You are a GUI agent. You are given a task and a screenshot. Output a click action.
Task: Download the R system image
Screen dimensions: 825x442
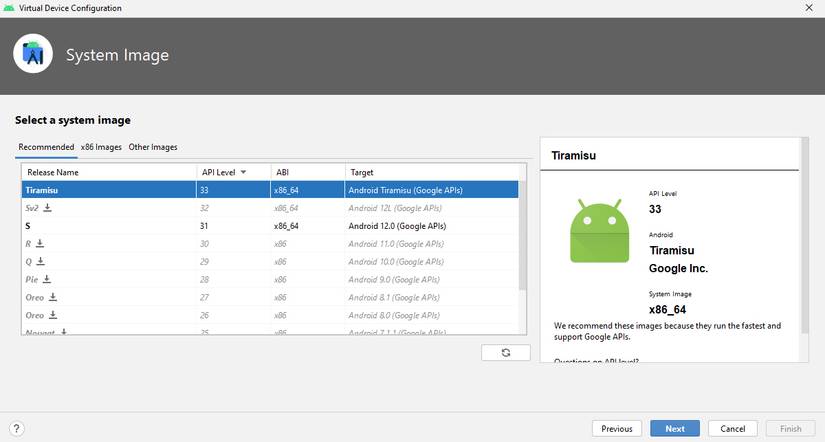tap(39, 244)
